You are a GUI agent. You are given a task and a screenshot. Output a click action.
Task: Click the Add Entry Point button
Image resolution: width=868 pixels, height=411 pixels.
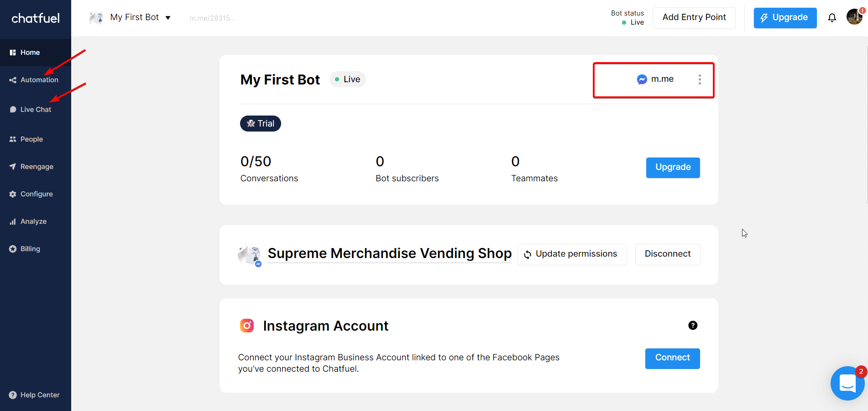coord(694,17)
